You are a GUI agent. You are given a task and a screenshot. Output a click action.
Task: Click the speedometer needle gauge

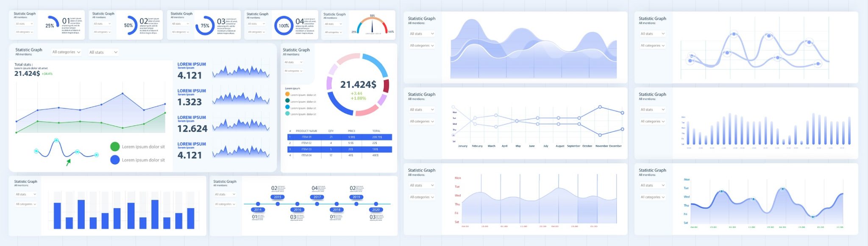pos(372,25)
